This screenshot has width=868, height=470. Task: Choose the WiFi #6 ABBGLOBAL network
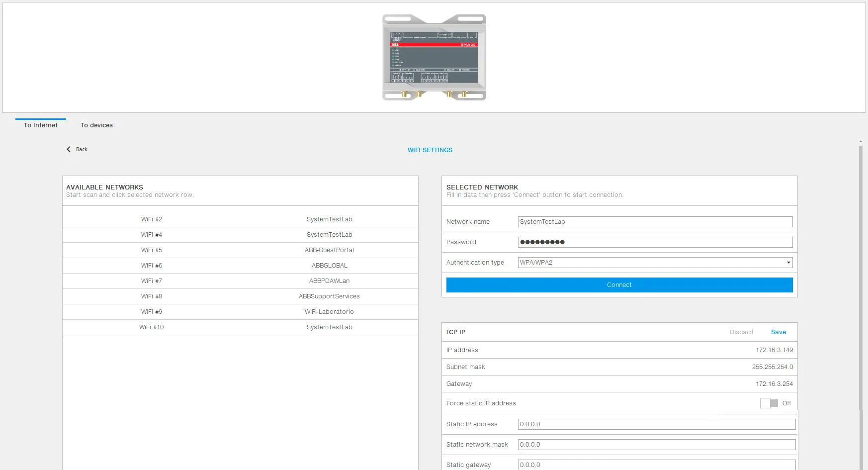point(240,266)
